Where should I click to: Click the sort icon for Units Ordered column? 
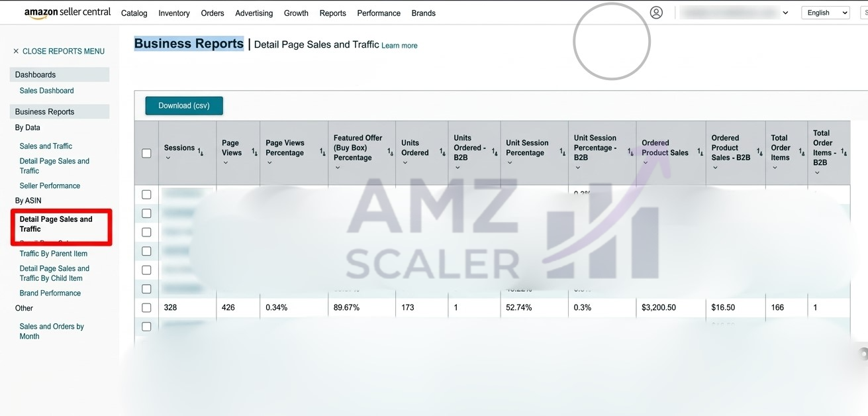[442, 152]
